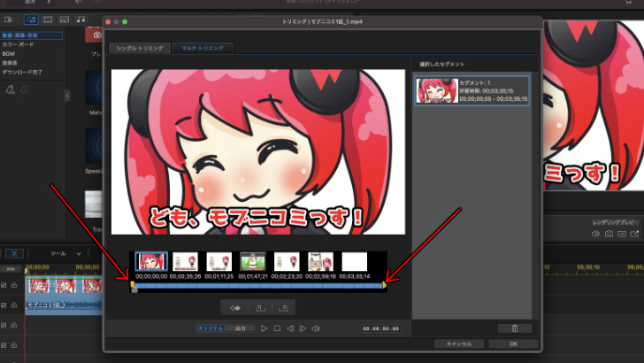This screenshot has width=644, height=363.
Task: Switch to the シングル トリミング tab
Action: (140, 48)
